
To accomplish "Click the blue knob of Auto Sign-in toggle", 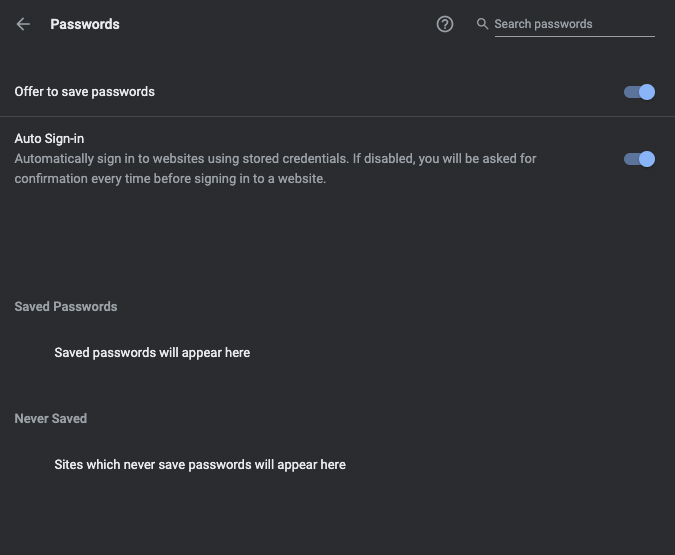I will point(647,159).
